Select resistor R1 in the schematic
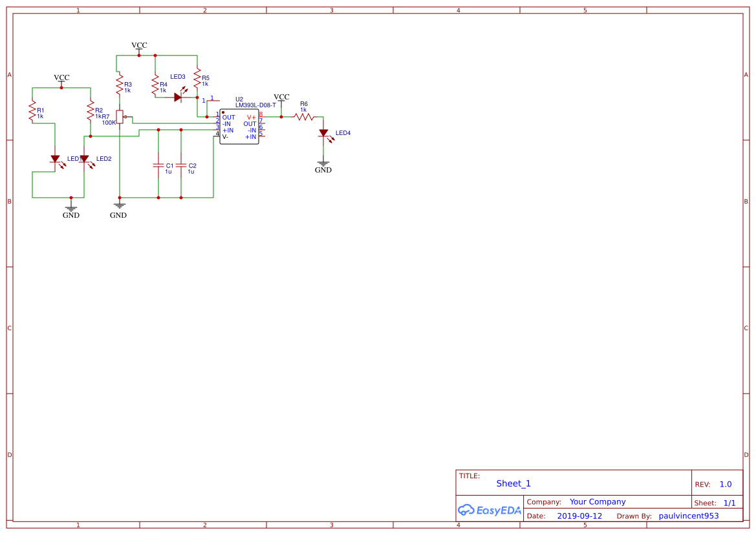 32,111
